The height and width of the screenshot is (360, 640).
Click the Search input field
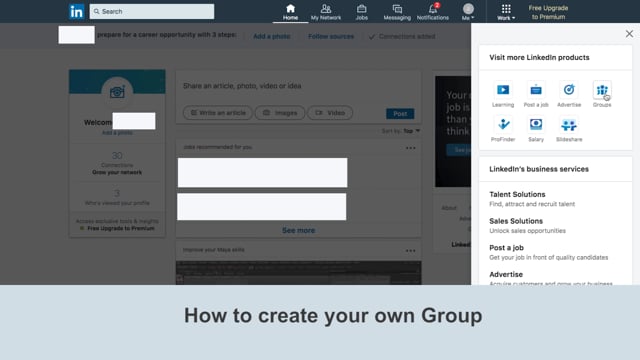[152, 11]
